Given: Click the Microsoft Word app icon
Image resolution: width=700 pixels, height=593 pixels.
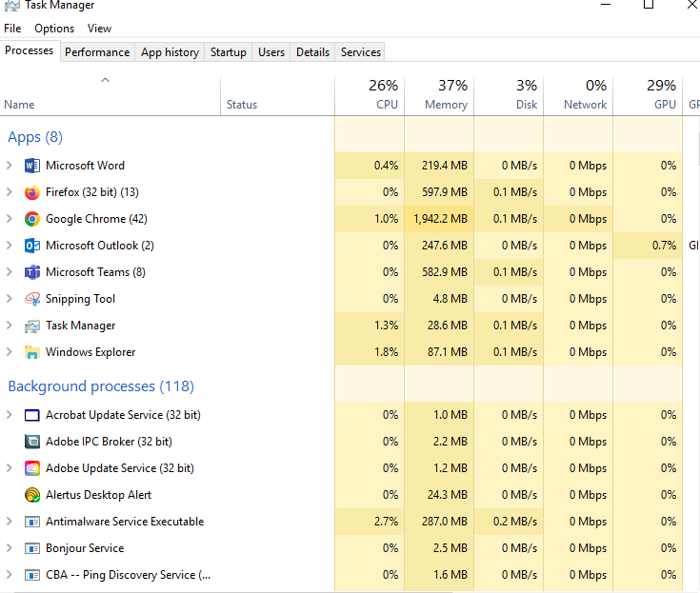Looking at the screenshot, I should (x=32, y=166).
